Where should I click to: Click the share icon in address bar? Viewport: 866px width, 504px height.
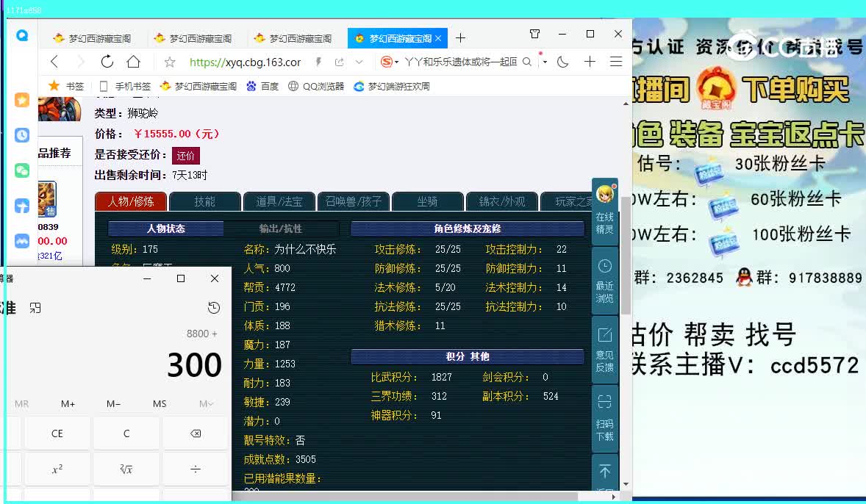[339, 62]
